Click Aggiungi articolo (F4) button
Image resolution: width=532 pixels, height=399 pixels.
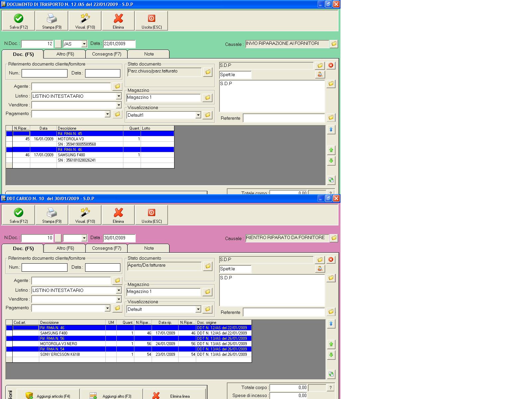[x=48, y=394]
